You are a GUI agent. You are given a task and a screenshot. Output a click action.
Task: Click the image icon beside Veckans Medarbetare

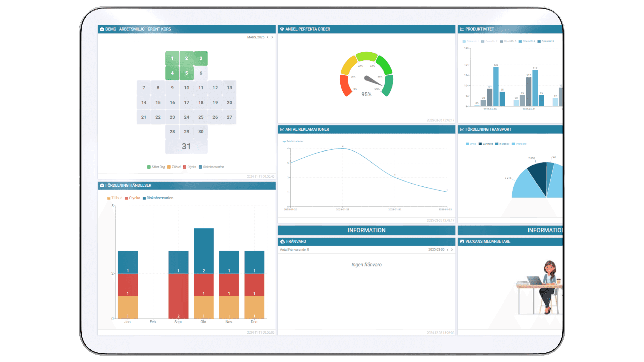point(462,241)
